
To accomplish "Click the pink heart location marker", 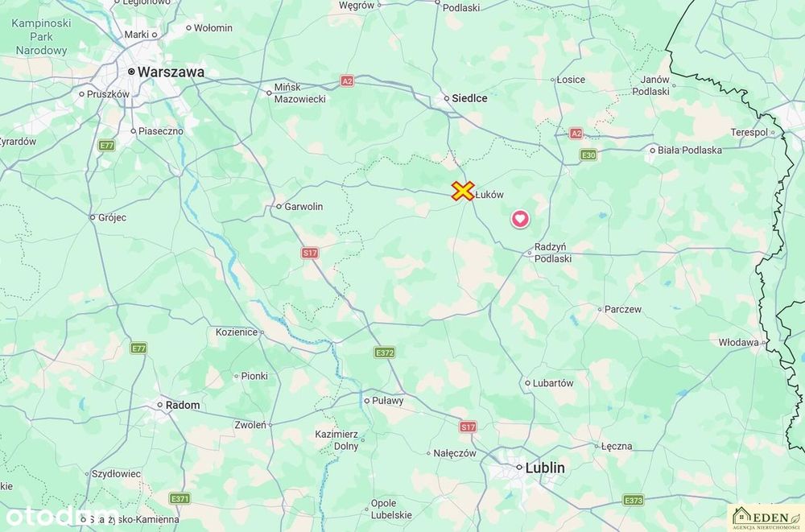I will (x=520, y=219).
